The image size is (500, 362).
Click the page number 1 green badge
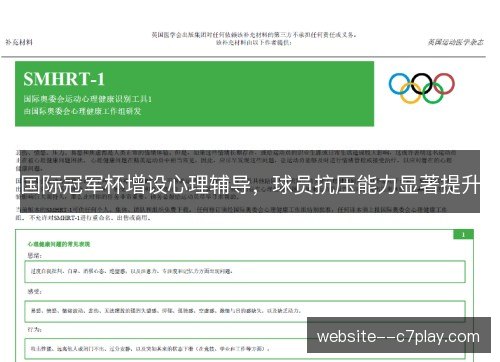[x=463, y=235]
